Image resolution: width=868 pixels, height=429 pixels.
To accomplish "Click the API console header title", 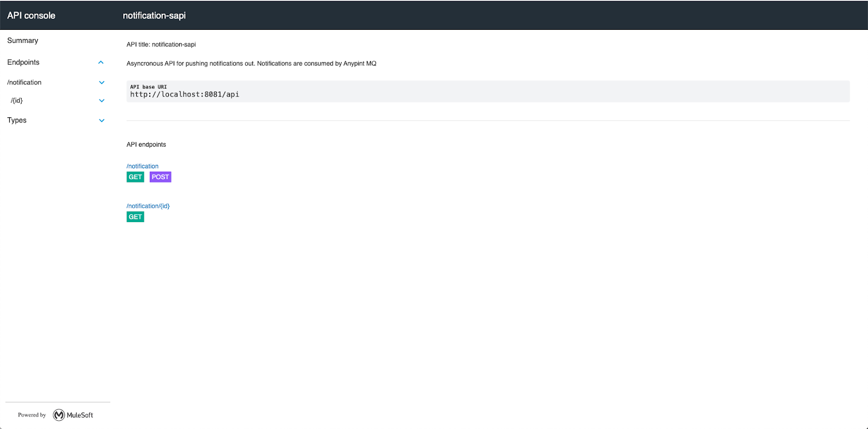I will click(31, 16).
